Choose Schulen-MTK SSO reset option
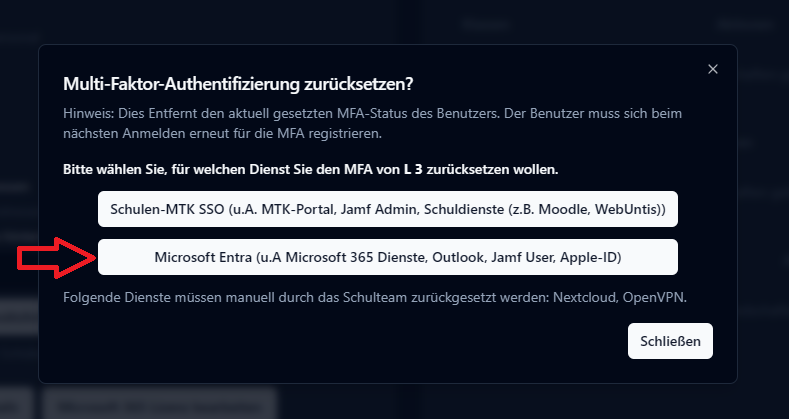 [387, 209]
